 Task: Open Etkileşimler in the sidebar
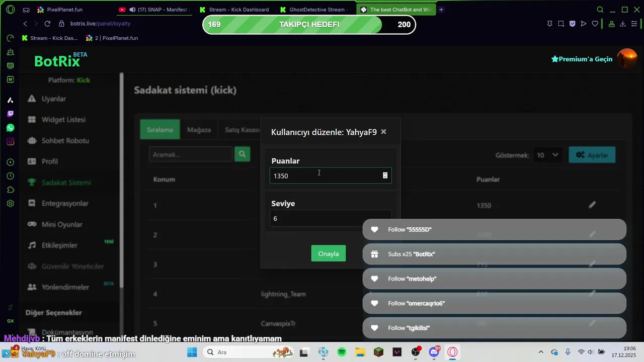(59, 245)
